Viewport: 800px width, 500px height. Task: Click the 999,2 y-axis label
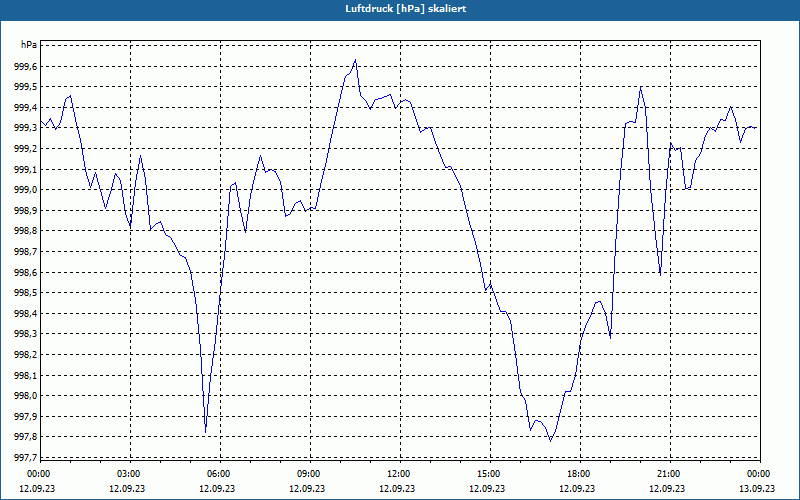coord(26,149)
